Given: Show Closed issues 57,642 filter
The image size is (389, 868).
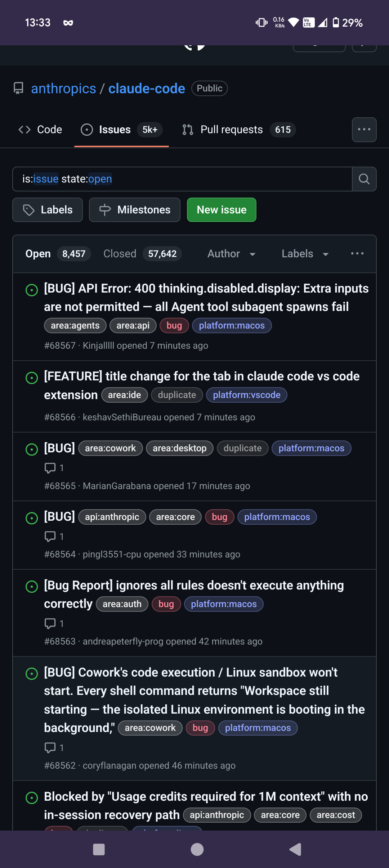Looking at the screenshot, I should pos(142,254).
